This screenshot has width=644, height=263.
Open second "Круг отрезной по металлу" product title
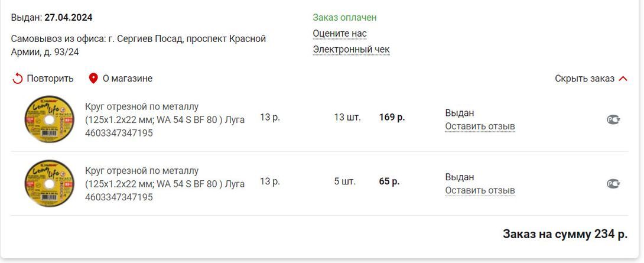click(142, 171)
